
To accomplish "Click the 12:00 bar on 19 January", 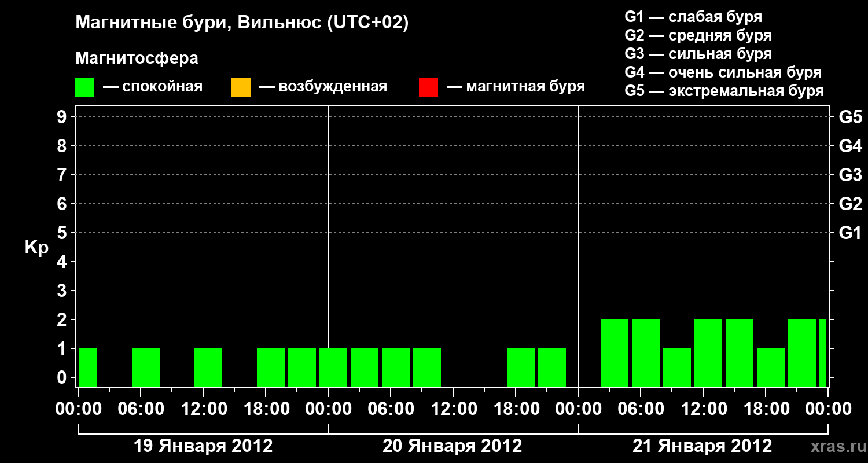I will (208, 367).
